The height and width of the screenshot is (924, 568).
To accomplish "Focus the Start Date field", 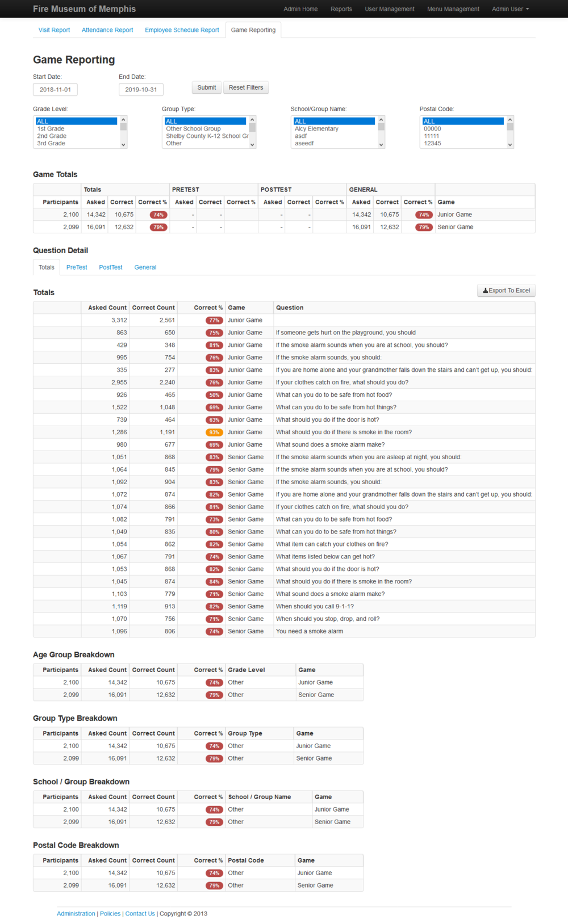I will [55, 90].
